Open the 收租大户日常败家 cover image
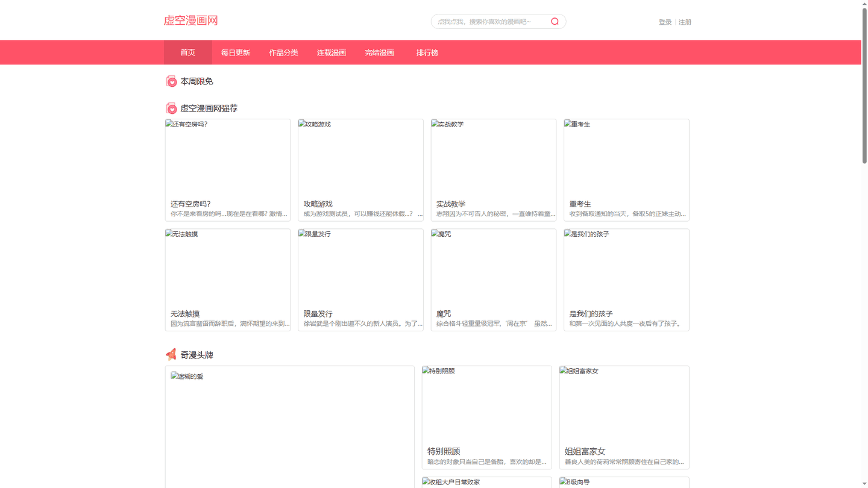 pos(486,483)
